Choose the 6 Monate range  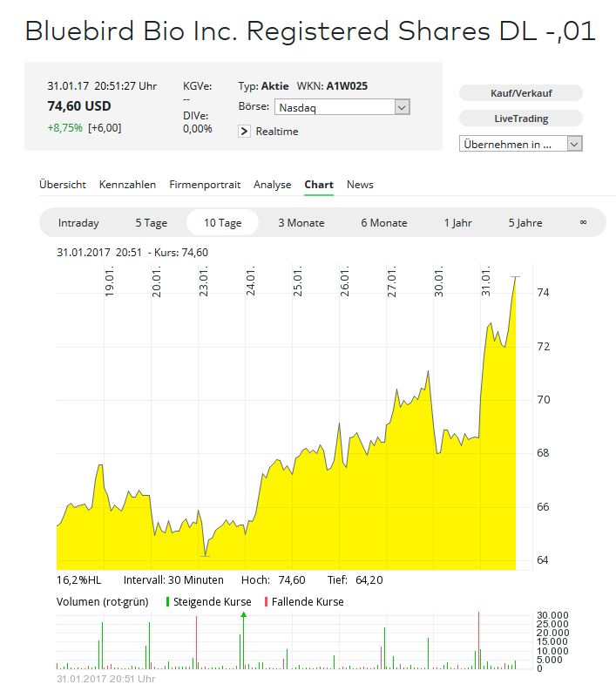tap(383, 223)
